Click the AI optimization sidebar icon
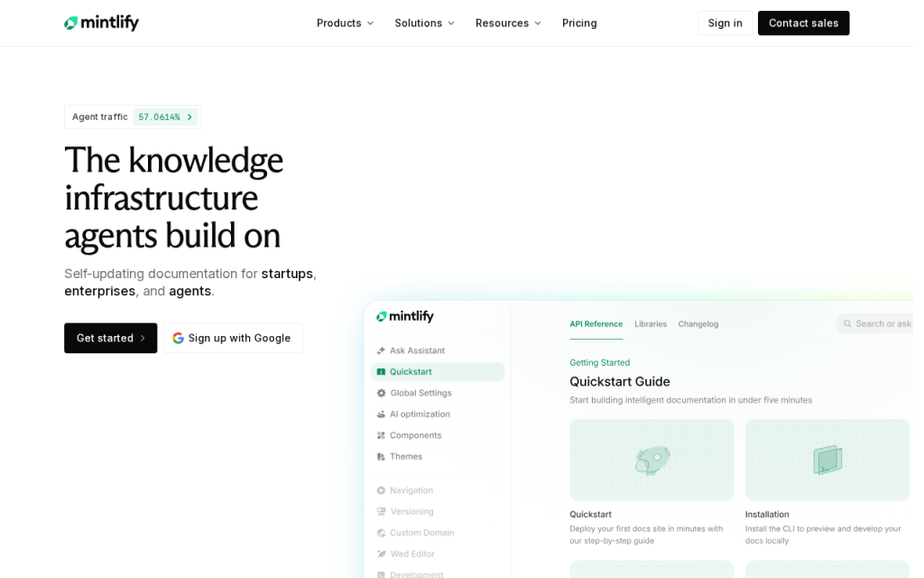Screen dimensions: 924x578 [381, 414]
